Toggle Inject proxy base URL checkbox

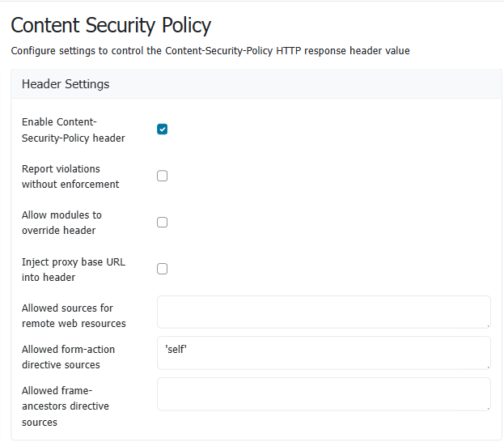point(162,269)
